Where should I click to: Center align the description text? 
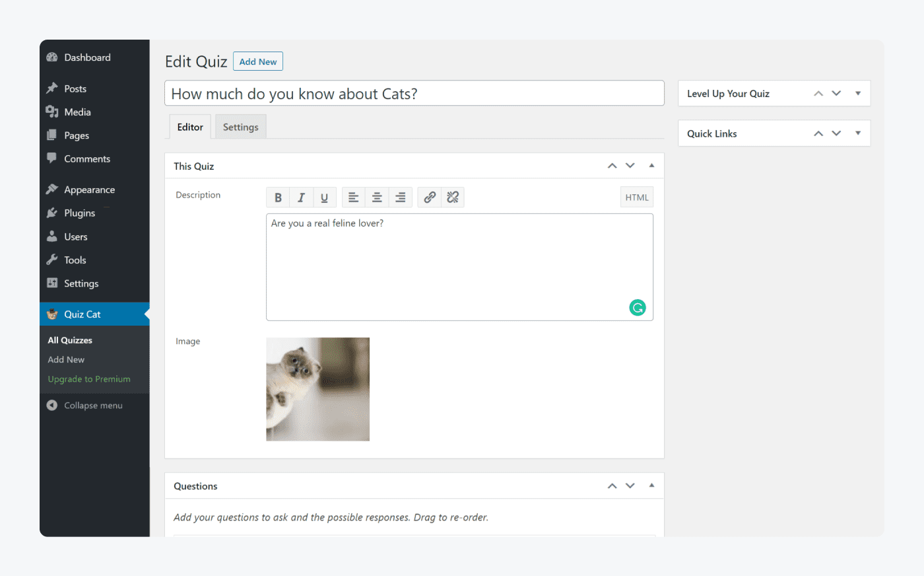pyautogui.click(x=377, y=198)
